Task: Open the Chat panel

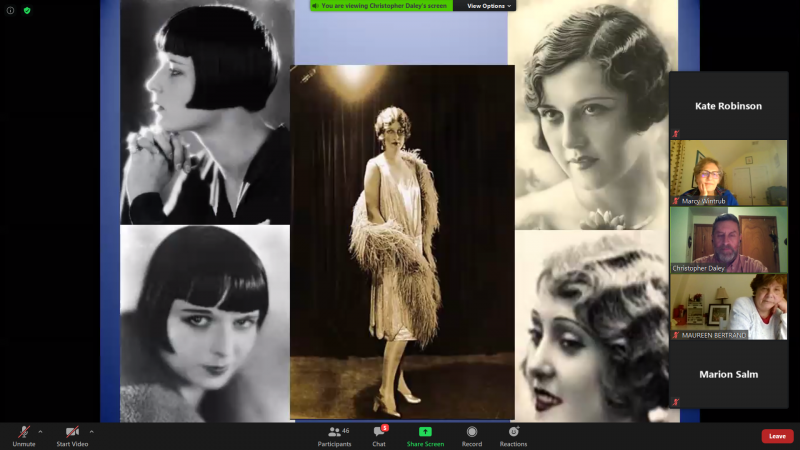Action: 379,436
